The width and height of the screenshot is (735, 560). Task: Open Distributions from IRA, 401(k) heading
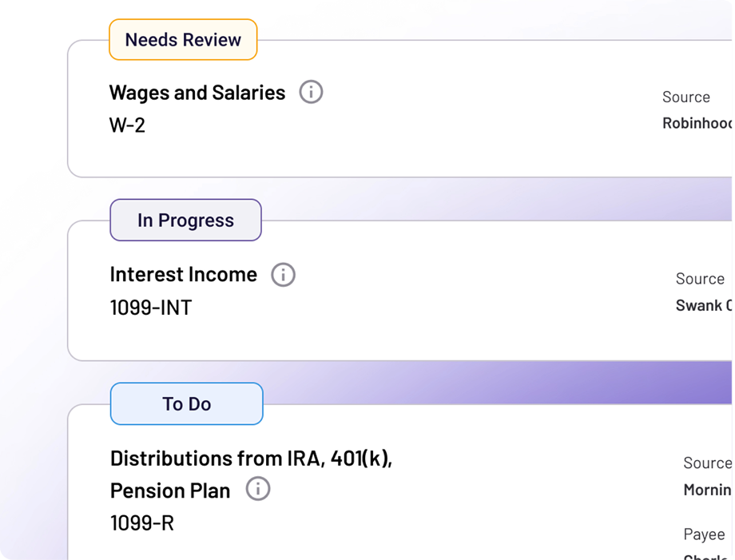coord(251,459)
